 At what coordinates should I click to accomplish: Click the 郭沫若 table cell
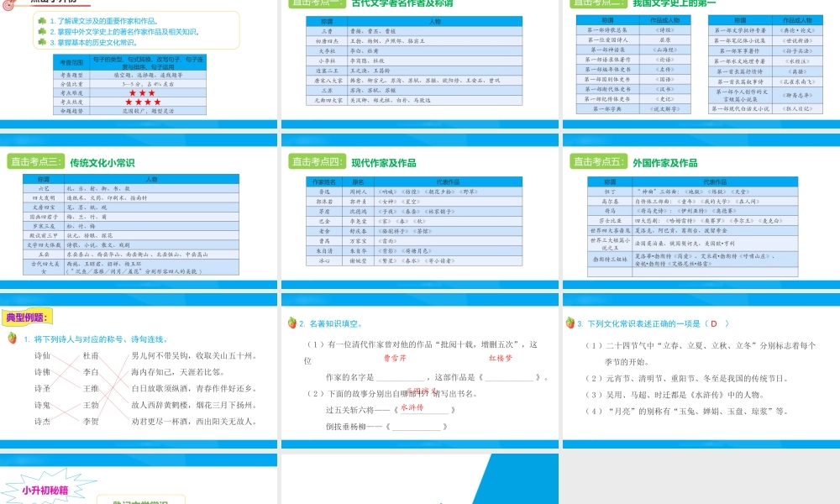[x=324, y=202]
